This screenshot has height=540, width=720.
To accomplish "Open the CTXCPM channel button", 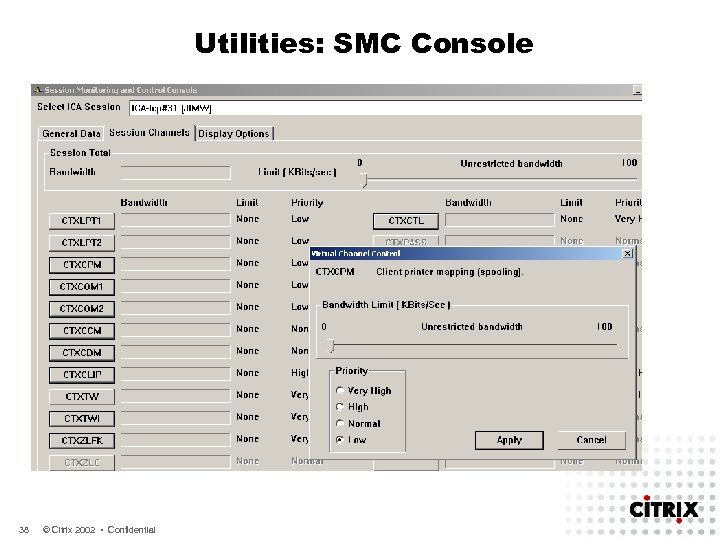I will (82, 265).
